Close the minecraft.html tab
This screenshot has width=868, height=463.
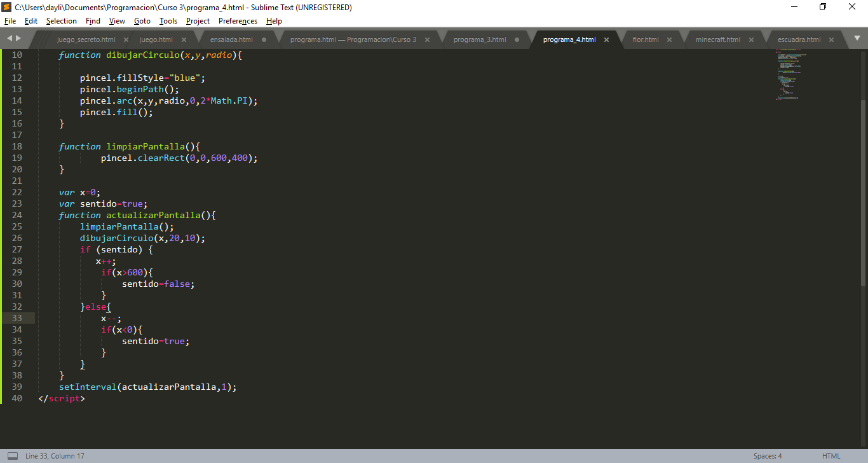(x=751, y=39)
